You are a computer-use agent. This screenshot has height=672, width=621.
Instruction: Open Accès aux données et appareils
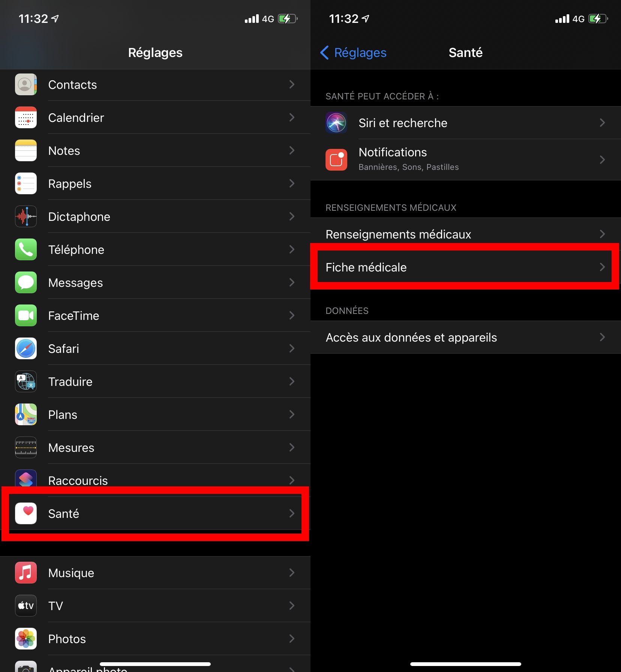pyautogui.click(x=466, y=337)
